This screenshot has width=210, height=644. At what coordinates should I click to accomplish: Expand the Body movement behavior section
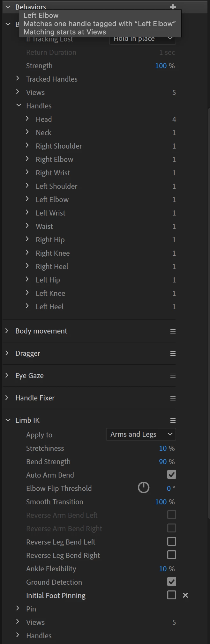7,331
